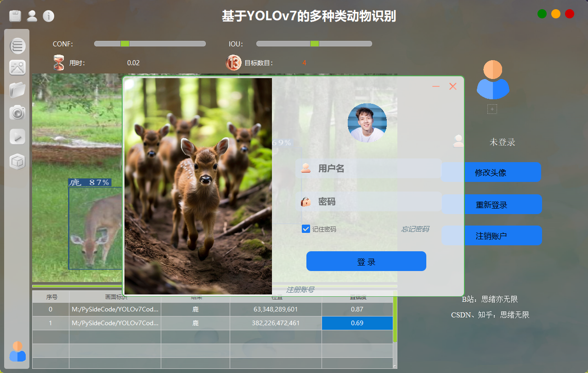Click the round profile photo in login dialog
Viewport: 588px width, 373px height.
tap(367, 123)
